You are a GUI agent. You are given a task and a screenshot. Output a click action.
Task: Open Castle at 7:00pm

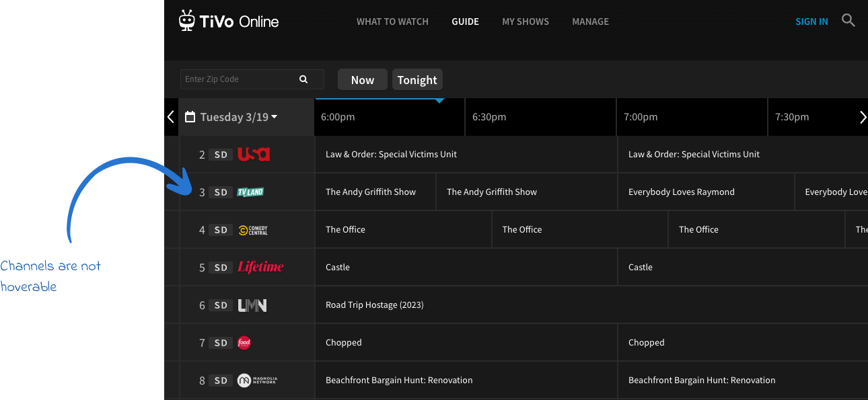(743, 268)
